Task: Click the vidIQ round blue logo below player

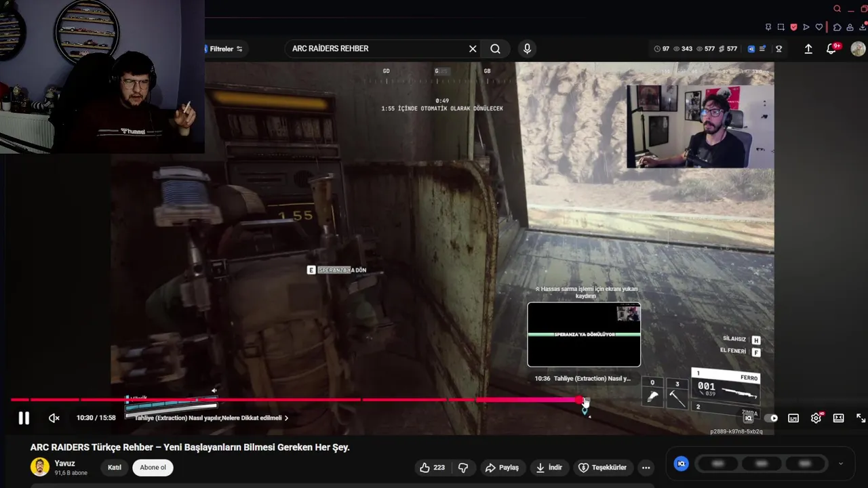Action: pos(682,464)
